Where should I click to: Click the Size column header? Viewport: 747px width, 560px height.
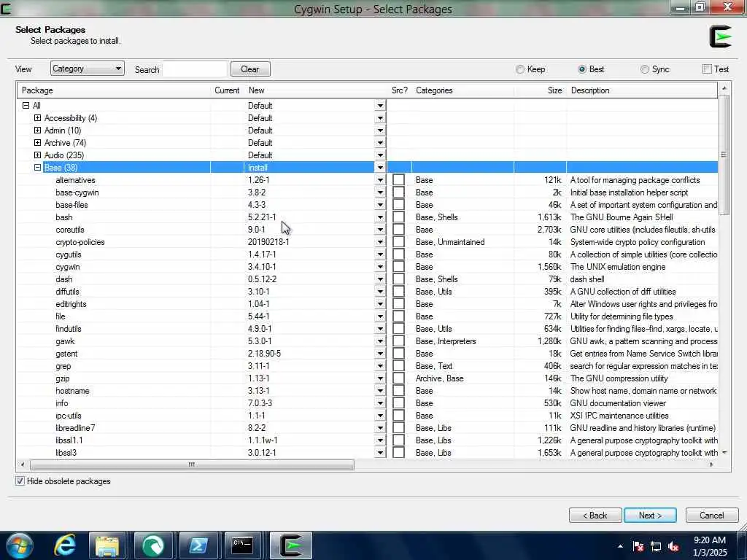(541, 90)
